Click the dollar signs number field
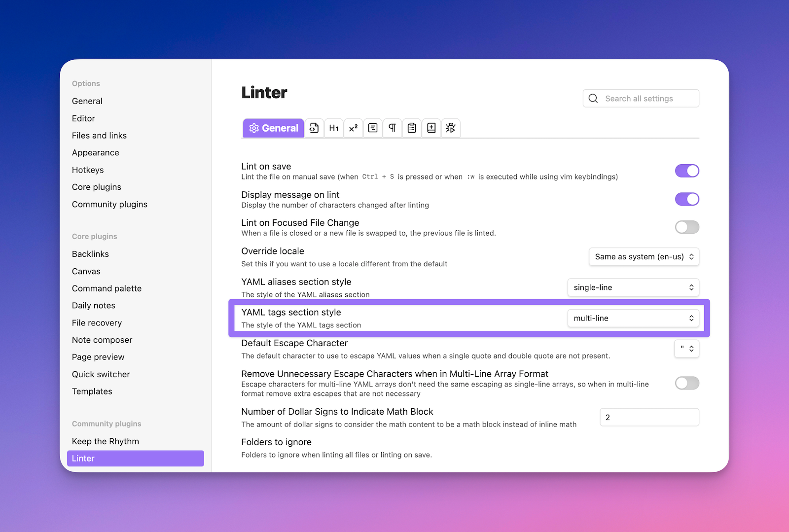 click(x=649, y=417)
